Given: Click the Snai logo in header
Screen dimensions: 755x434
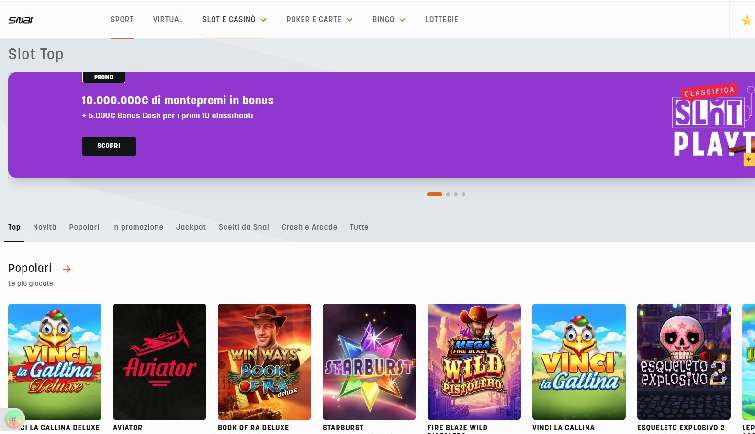Looking at the screenshot, I should coord(21,19).
